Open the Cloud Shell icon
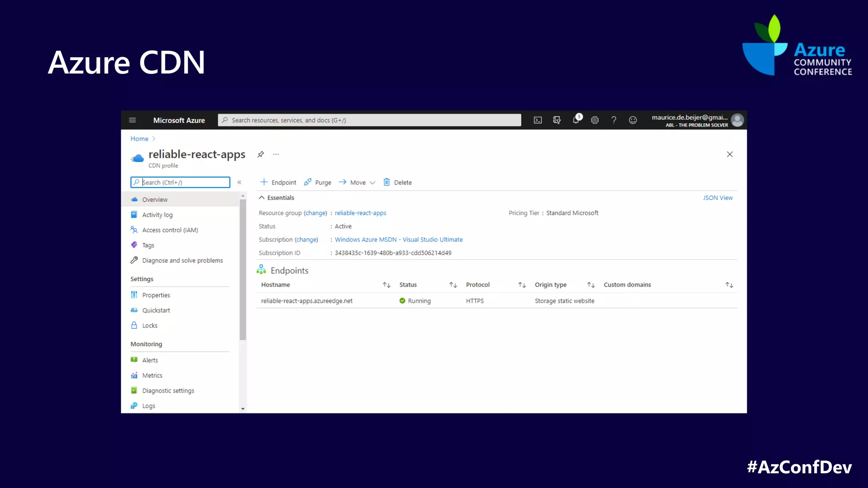This screenshot has width=868, height=488. (x=538, y=120)
